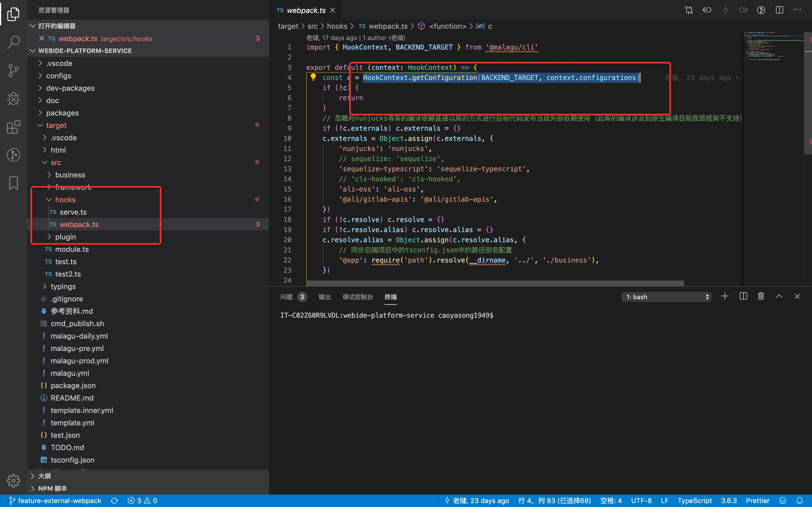Expand the packages folder
Viewport: 812px width, 507px height.
62,113
